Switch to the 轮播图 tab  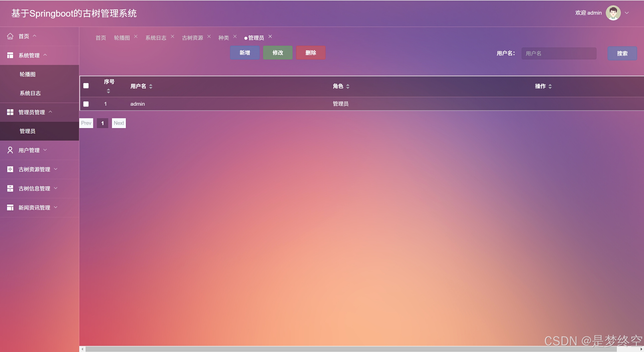tap(122, 38)
